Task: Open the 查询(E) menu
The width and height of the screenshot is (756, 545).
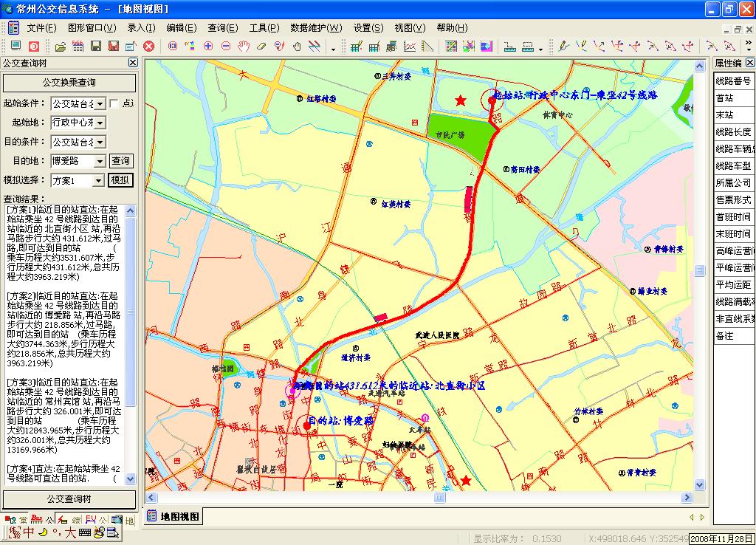Action: [x=221, y=28]
